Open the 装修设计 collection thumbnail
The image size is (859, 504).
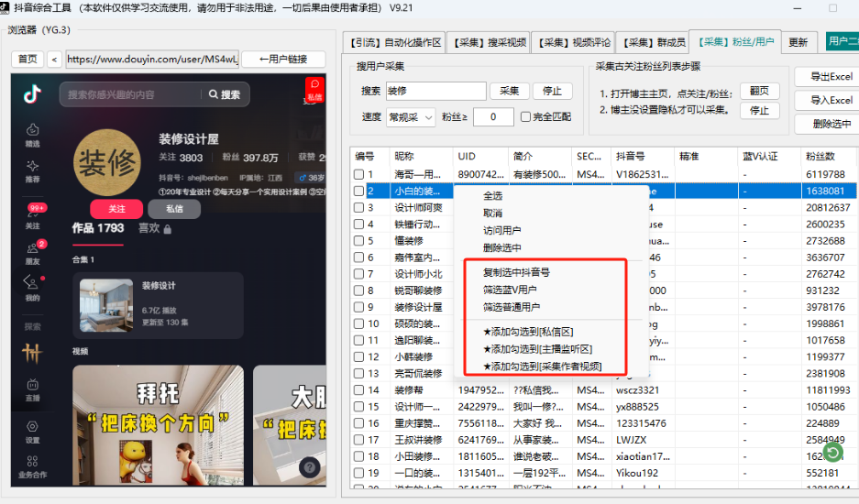106,305
